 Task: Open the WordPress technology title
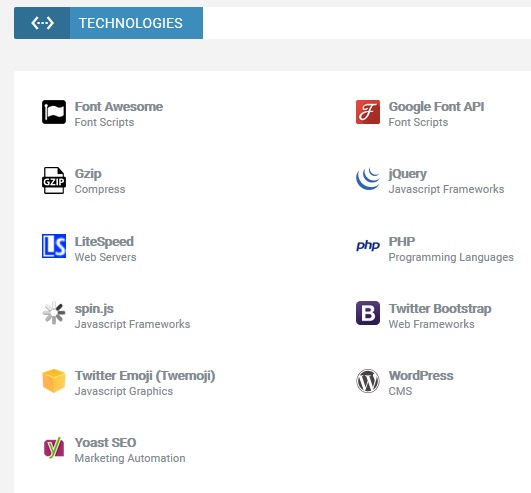(421, 376)
